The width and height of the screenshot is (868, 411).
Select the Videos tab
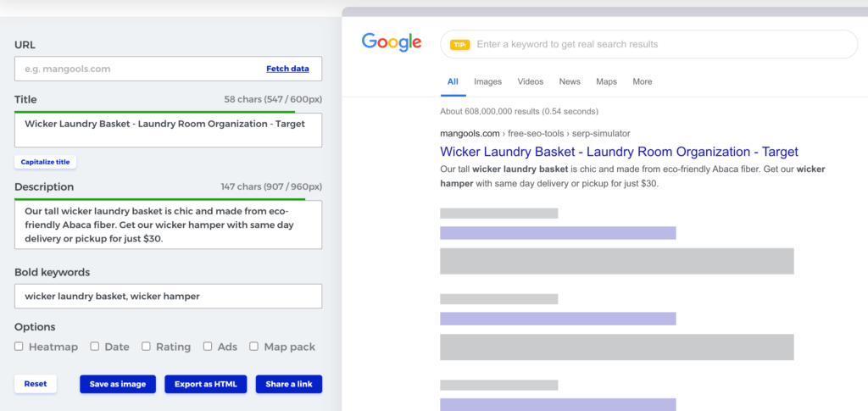pos(531,82)
